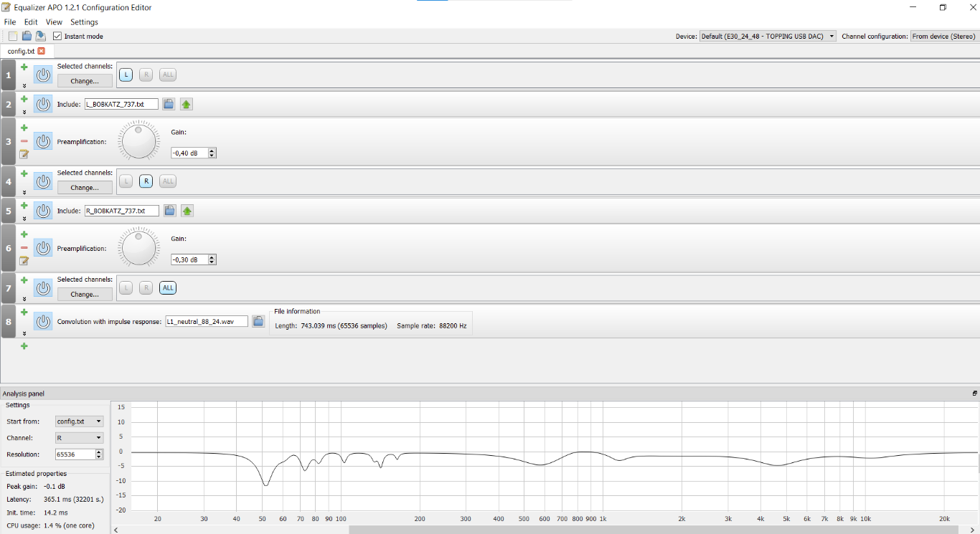Viewport: 980px width, 534px height.
Task: Open L_BOBKATZ_737.txt include with green arrow
Action: pyautogui.click(x=187, y=105)
